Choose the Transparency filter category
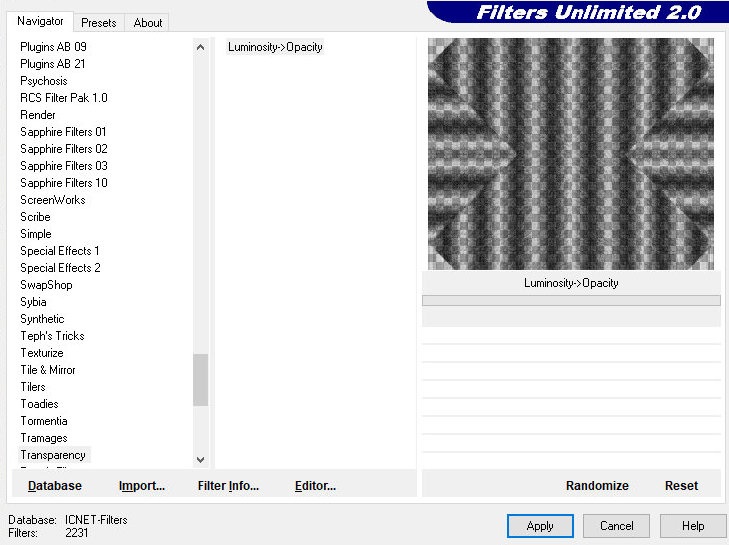 pyautogui.click(x=53, y=455)
